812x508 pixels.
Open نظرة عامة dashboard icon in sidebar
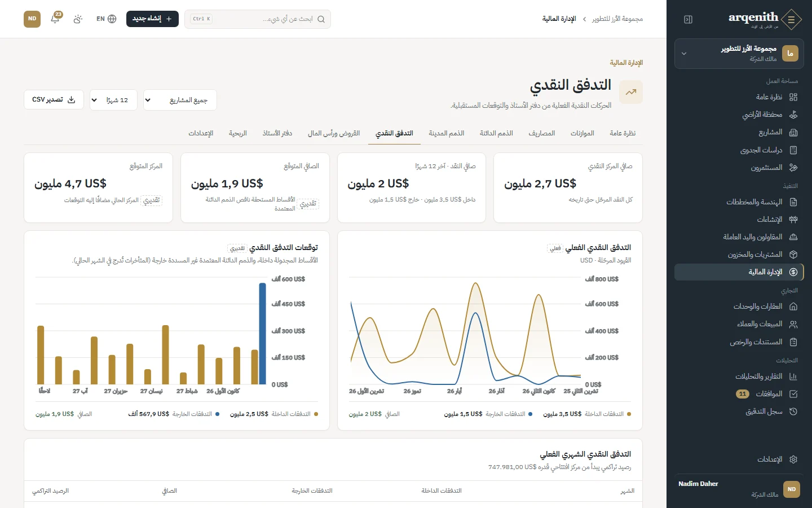[x=793, y=97]
